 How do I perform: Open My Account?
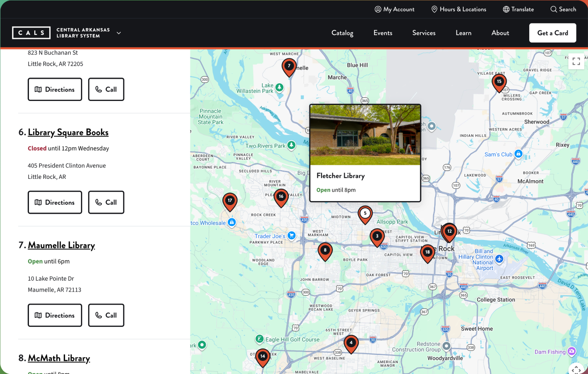[x=394, y=9]
